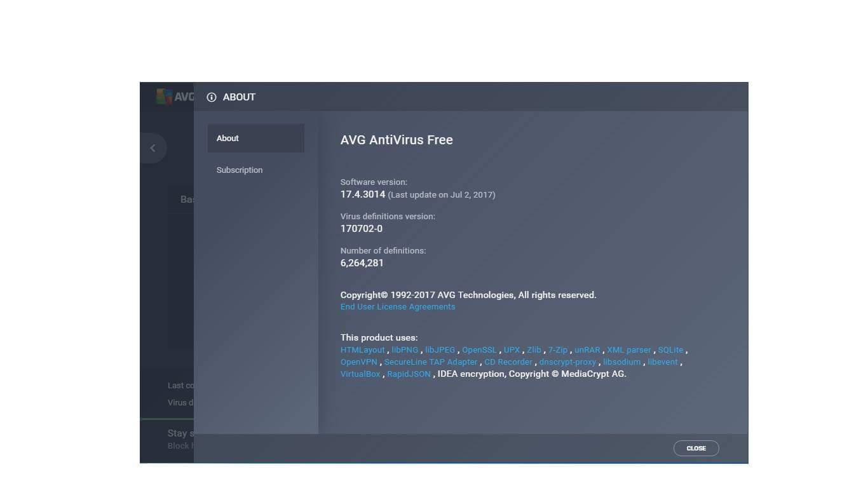Click virus definitions version 170702-0
The image size is (868, 488).
pos(362,229)
